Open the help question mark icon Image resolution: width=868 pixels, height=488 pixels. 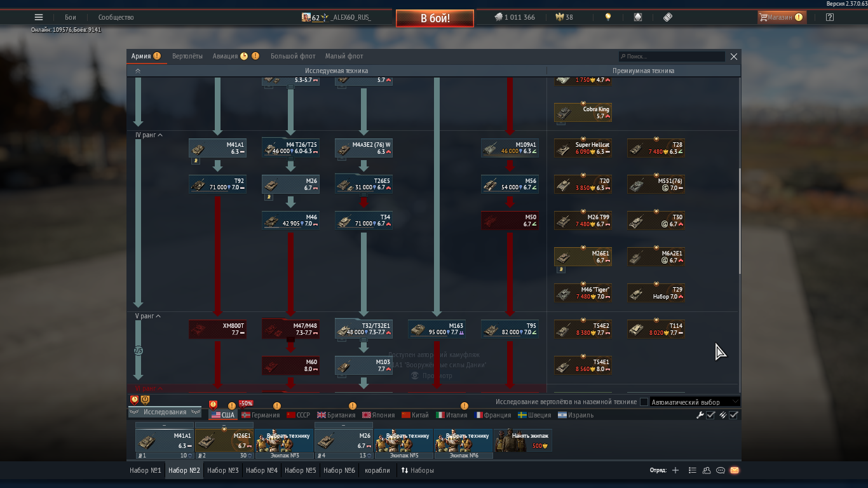[x=829, y=18]
